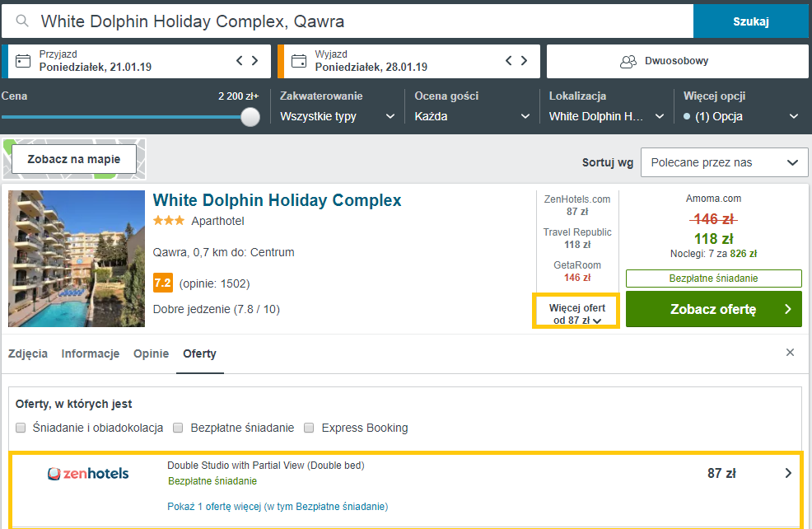The height and width of the screenshot is (529, 812).
Task: Click Dobre jedzenie (7.8 / 10) text
Action: (x=216, y=309)
